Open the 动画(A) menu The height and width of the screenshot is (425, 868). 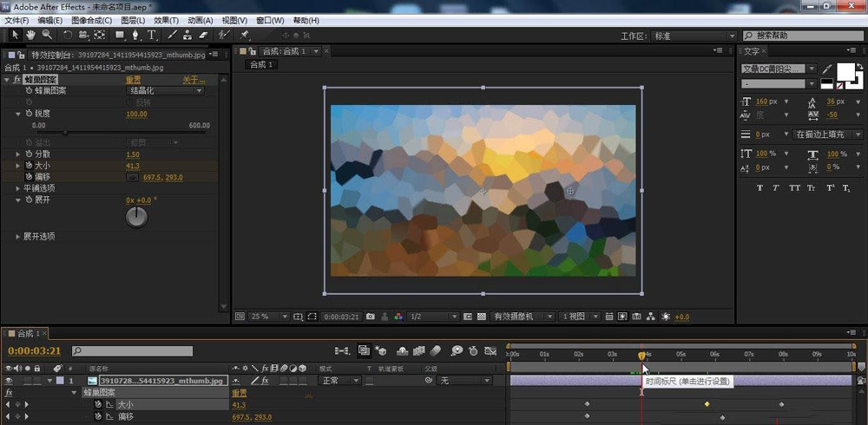coord(201,20)
